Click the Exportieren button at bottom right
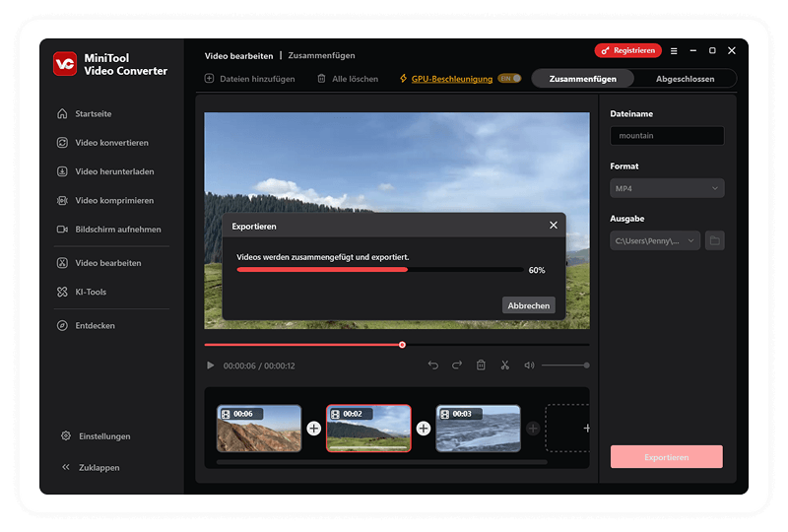The height and width of the screenshot is (532, 788). (x=667, y=456)
